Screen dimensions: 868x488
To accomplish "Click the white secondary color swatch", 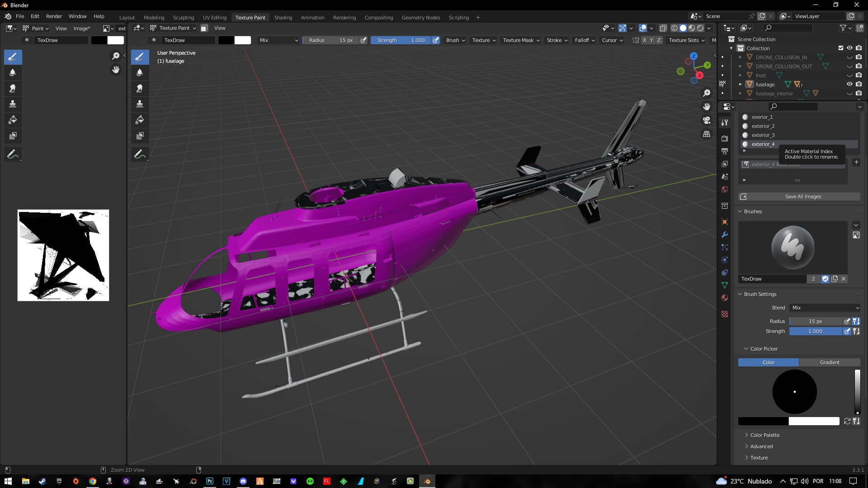I will click(x=814, y=421).
